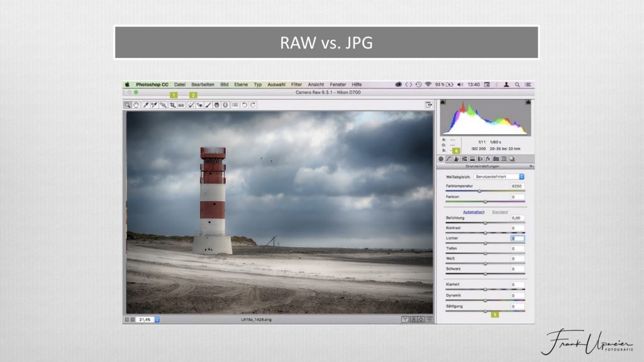This screenshot has width=644, height=362.
Task: Open the Filter menu
Action: (x=297, y=85)
